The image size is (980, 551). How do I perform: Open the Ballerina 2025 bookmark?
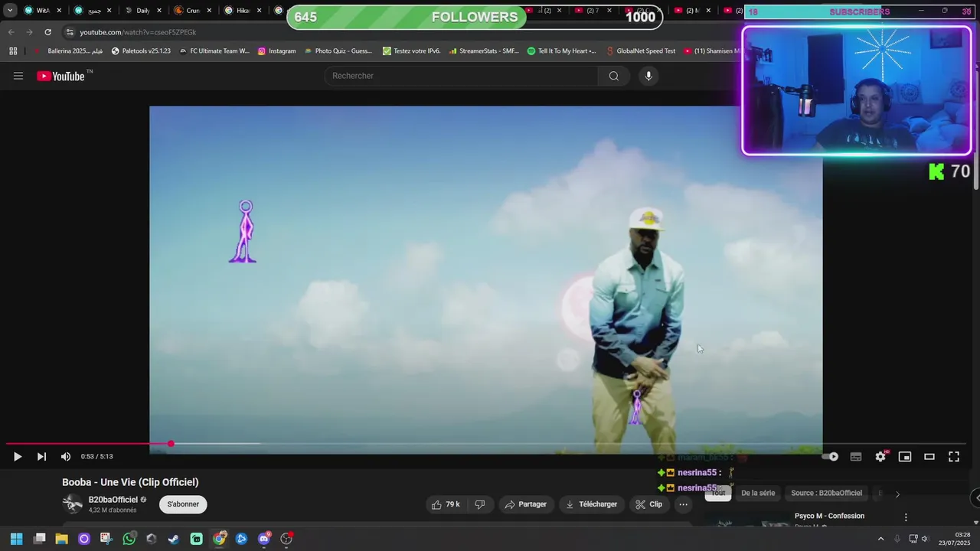(68, 51)
